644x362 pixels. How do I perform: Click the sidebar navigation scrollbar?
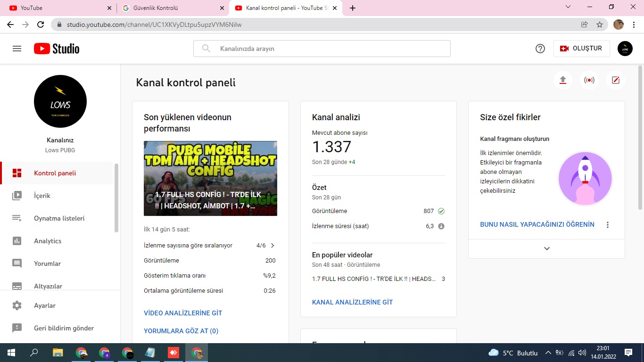click(x=116, y=198)
